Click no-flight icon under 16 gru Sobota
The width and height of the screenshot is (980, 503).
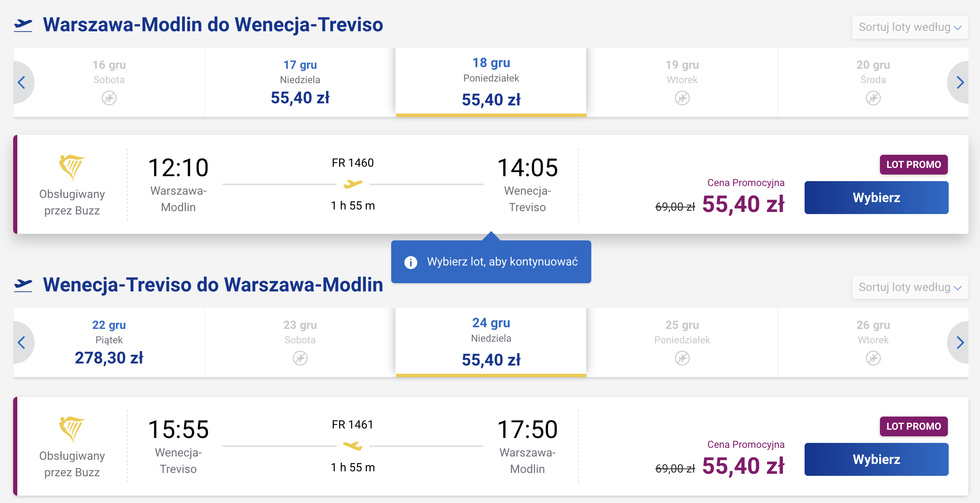pos(109,98)
